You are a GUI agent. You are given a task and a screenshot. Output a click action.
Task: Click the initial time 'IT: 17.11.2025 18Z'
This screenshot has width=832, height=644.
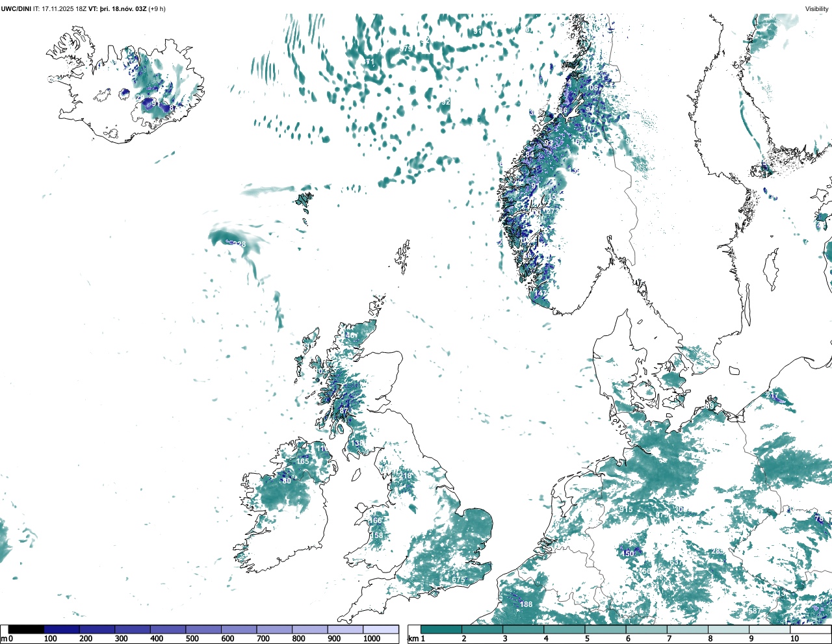(60, 9)
